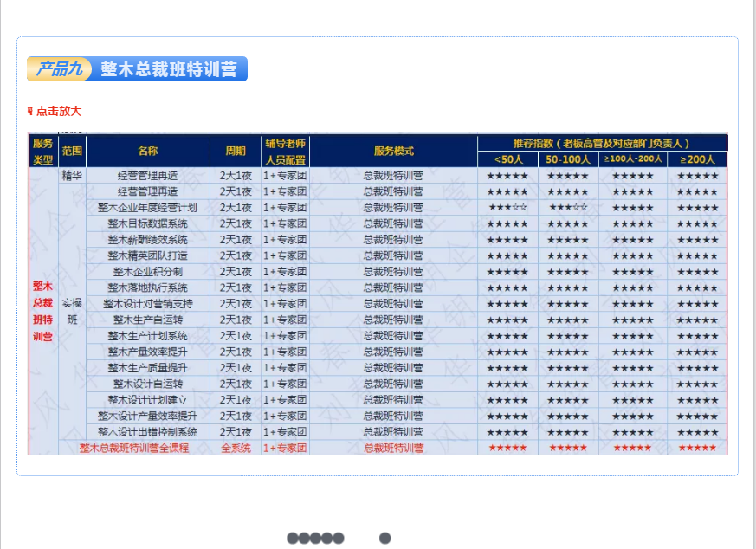Click the red '整木总裁班特训营全课程' row
Viewport: 756px width, 549px height.
(134, 448)
